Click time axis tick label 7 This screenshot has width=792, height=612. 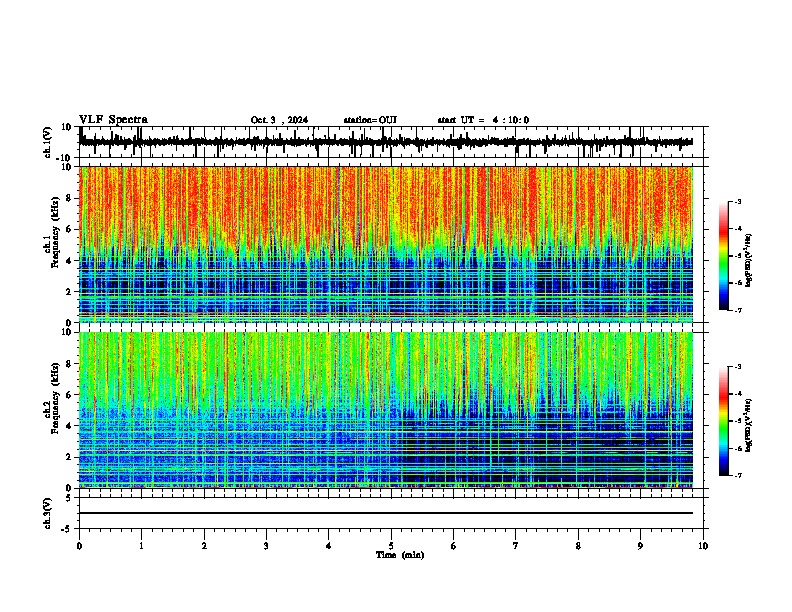(x=516, y=546)
